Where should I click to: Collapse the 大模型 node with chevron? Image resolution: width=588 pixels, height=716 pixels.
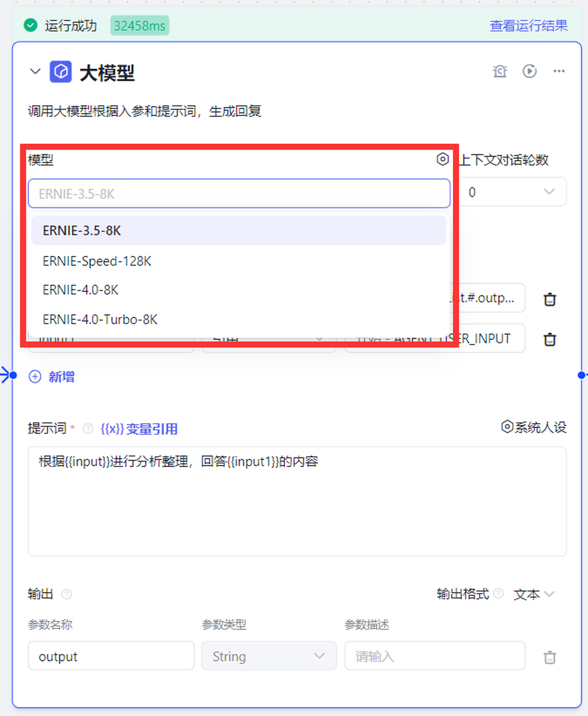[x=35, y=71]
